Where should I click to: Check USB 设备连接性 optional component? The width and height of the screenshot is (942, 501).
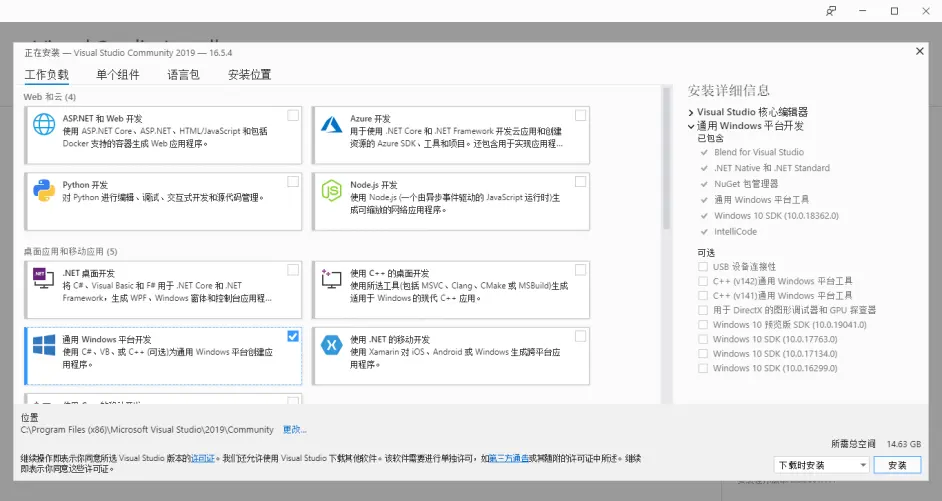point(703,266)
